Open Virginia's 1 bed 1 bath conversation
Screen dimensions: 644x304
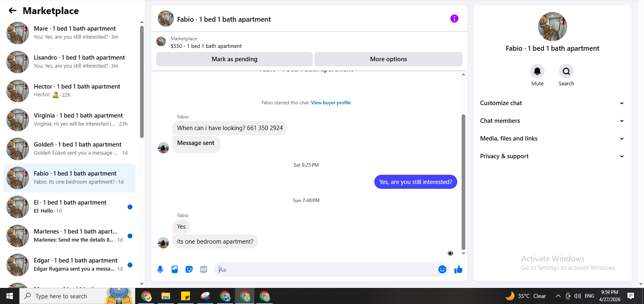click(69, 120)
